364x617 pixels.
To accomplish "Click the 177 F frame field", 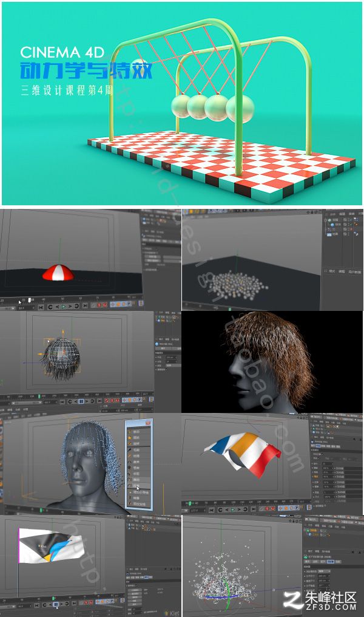I will [x=200, y=510].
